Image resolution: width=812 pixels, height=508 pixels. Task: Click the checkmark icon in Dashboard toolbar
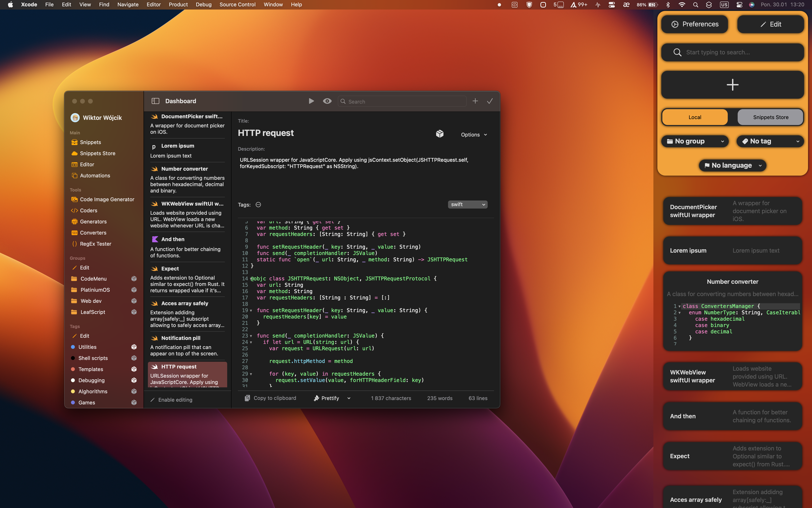click(490, 101)
